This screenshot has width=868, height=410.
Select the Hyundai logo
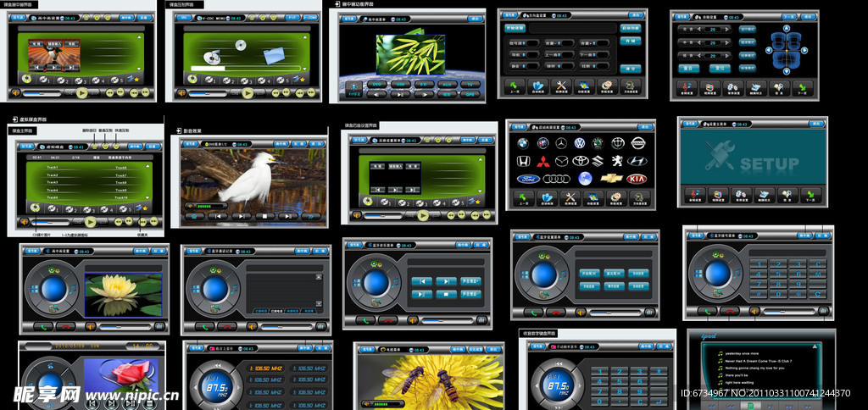pos(637,161)
